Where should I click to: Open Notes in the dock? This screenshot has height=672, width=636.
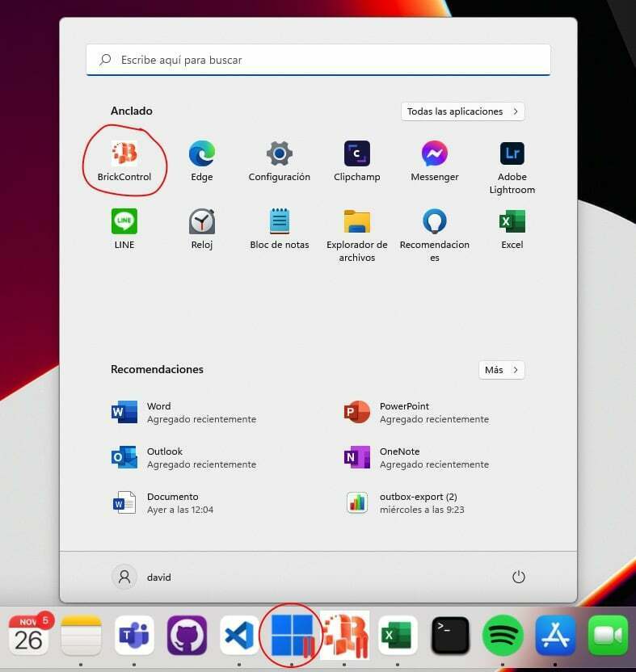pos(81,636)
